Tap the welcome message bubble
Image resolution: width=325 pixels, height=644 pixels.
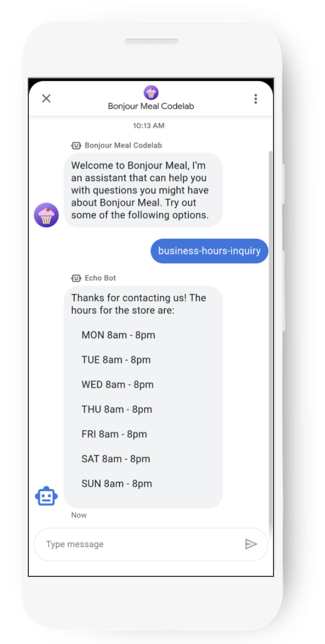click(x=143, y=190)
